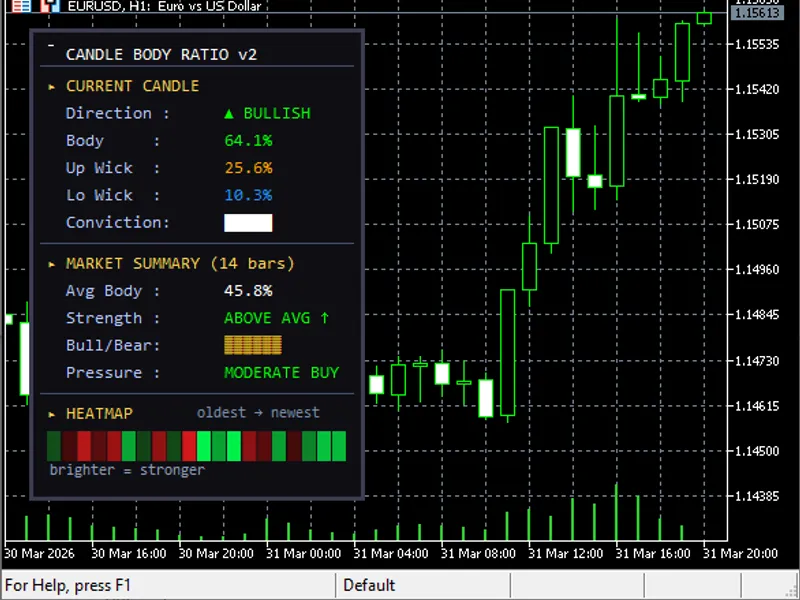Click the 1.14500 price axis label
This screenshot has width=800, height=600.
757,451
